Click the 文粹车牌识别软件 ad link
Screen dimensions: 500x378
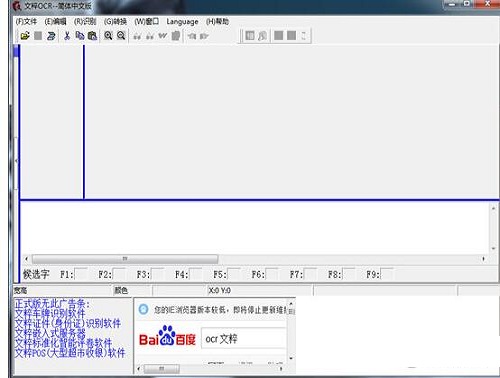point(50,313)
